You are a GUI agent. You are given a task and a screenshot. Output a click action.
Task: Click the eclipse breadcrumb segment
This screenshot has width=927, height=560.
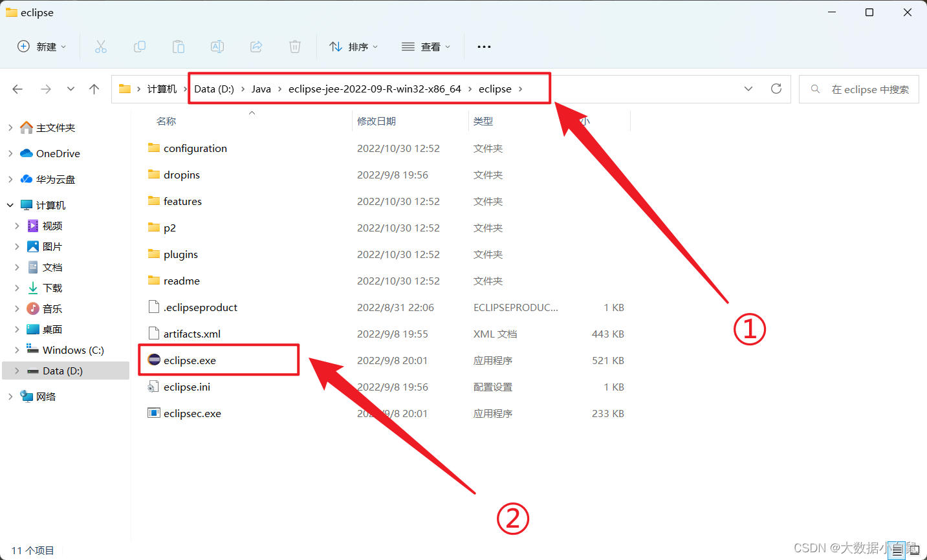point(495,89)
